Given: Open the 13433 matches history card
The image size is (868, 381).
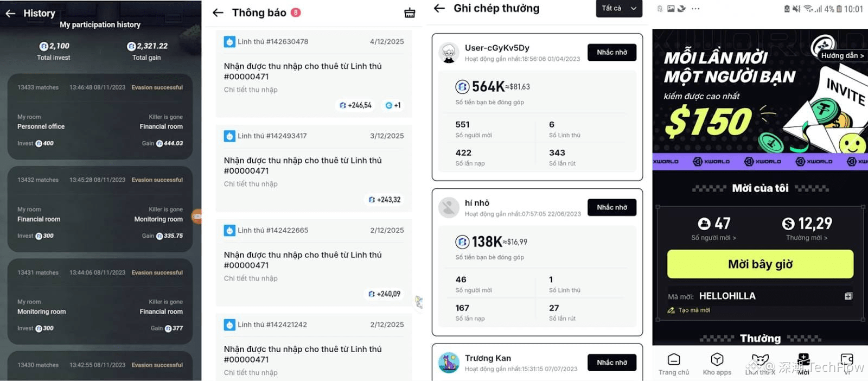Looking at the screenshot, I should point(100,116).
